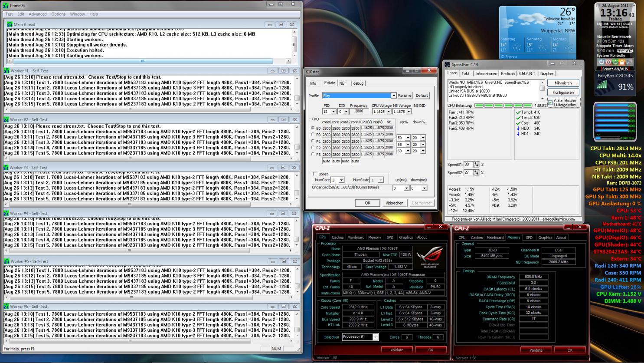Open the down(ms) dropdown in K10stat

(x=424, y=188)
